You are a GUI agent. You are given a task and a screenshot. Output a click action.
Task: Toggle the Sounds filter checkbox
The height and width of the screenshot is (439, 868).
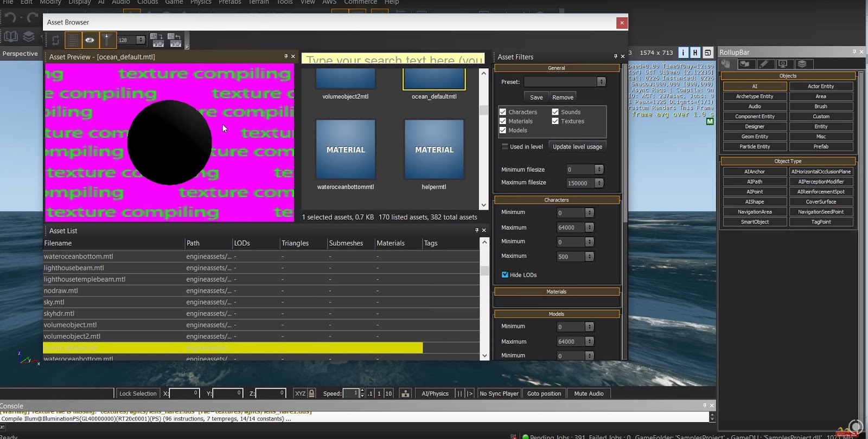pos(555,112)
